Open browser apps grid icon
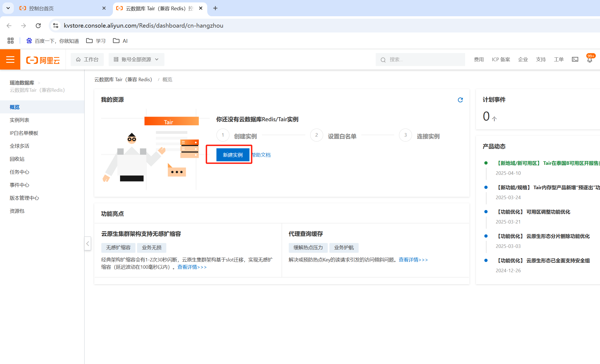Image resolution: width=600 pixels, height=364 pixels. [11, 41]
